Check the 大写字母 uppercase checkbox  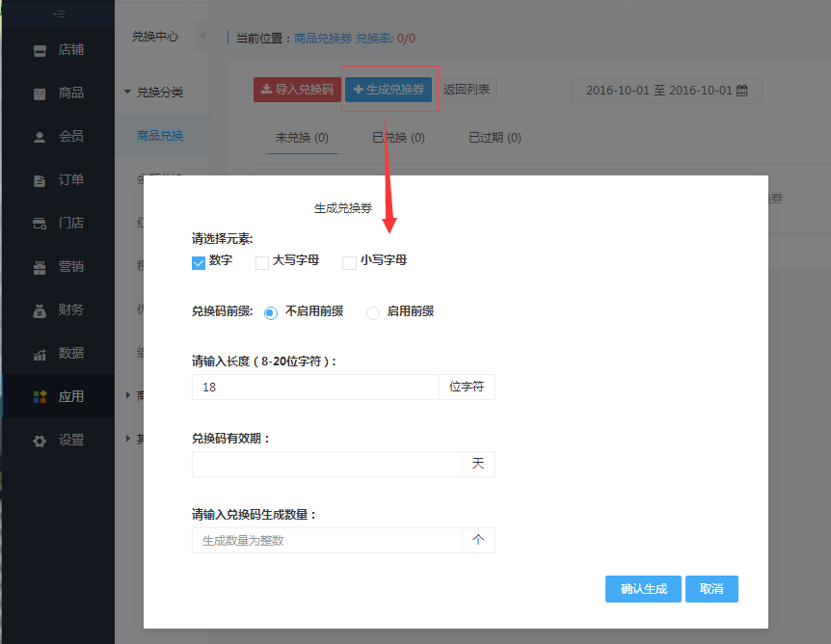pyautogui.click(x=262, y=263)
